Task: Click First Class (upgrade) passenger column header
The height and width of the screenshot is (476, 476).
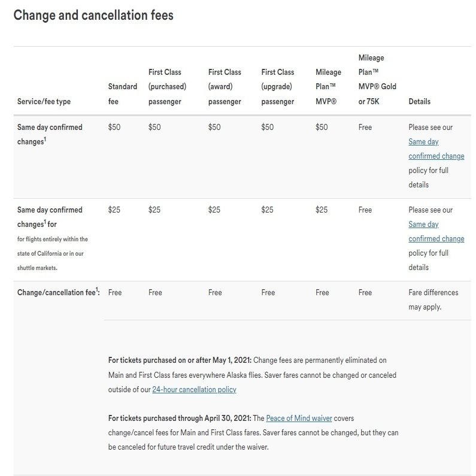Action: (278, 87)
